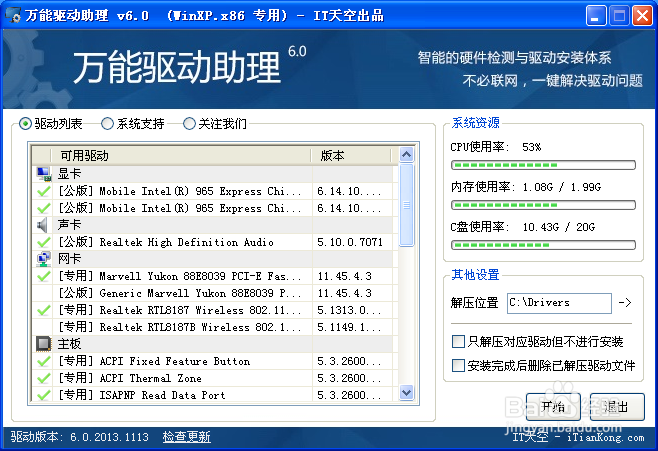
Task: Click the 版本 column header
Action: 351,156
